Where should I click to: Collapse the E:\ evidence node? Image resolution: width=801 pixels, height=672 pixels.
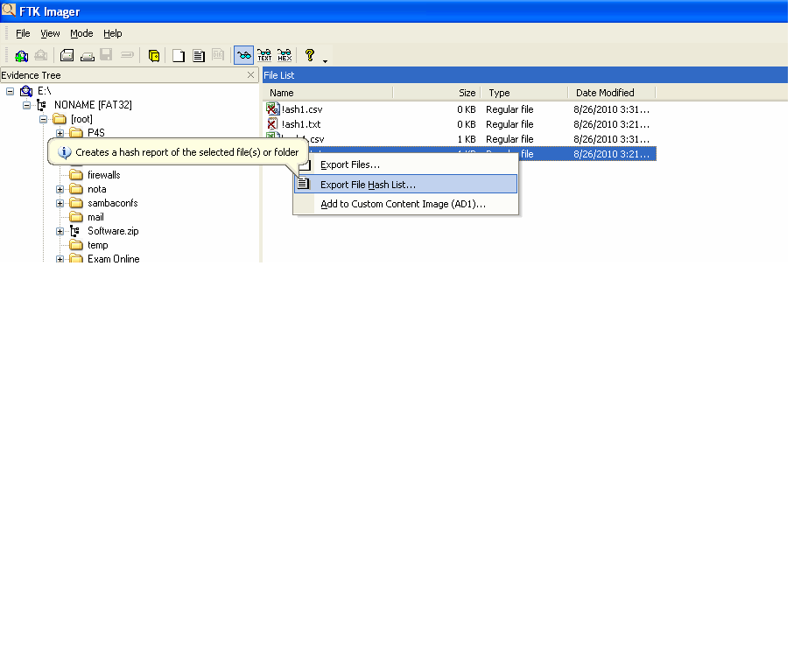pyautogui.click(x=11, y=91)
